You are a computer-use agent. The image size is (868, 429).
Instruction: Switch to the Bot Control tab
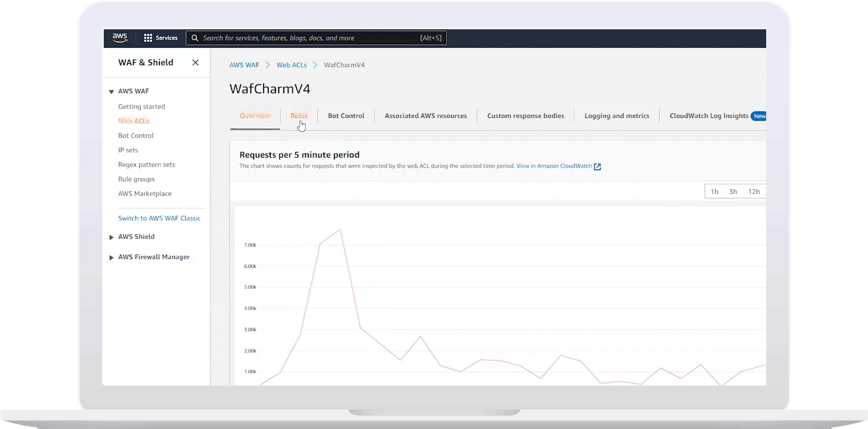pyautogui.click(x=346, y=116)
